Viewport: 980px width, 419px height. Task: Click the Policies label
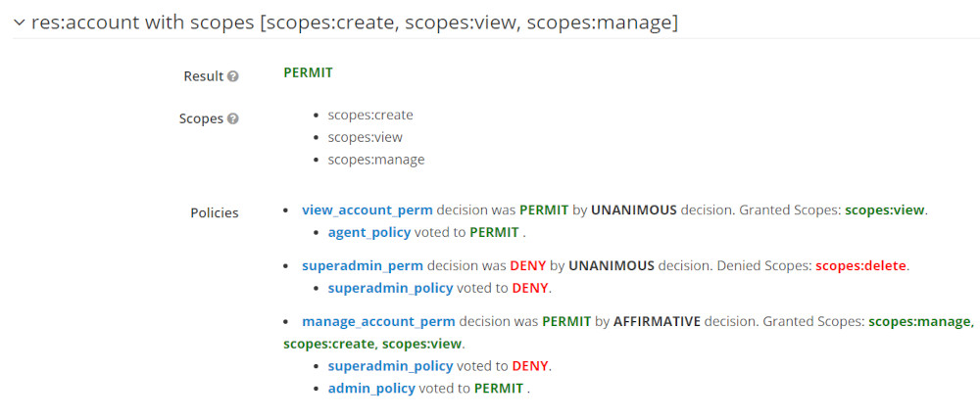[215, 213]
